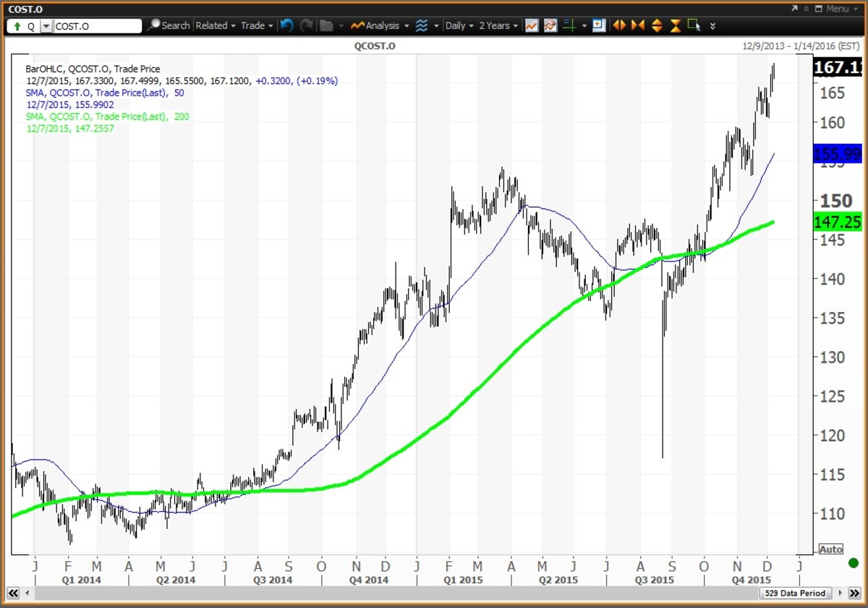Image resolution: width=868 pixels, height=608 pixels.
Task: Click the orange vertical compress hourglass icon
Action: click(x=674, y=25)
